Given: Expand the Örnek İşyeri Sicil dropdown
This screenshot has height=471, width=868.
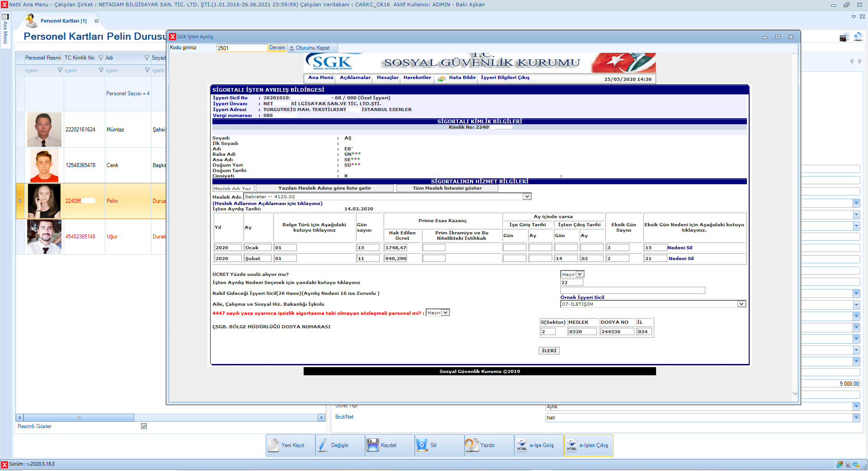Looking at the screenshot, I should click(741, 304).
